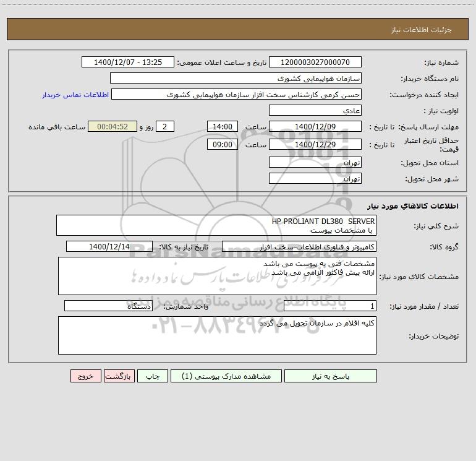Click requester field حسن کرمی کارشناس
Screen dimensions: 476x461
[x=236, y=94]
